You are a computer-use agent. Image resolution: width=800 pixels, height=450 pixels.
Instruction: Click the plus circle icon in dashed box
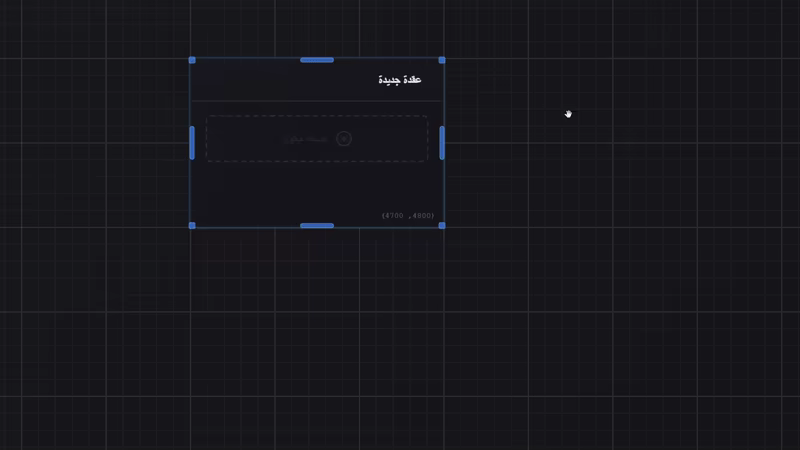[344, 139]
